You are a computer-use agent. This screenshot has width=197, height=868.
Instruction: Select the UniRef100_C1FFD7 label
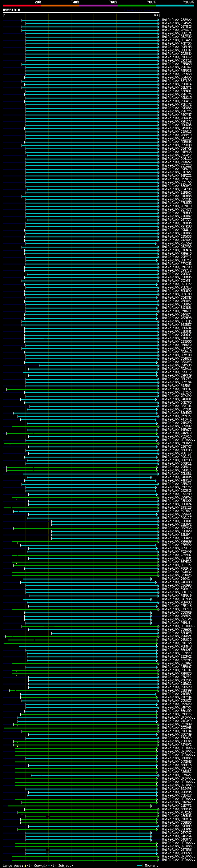click(177, 389)
